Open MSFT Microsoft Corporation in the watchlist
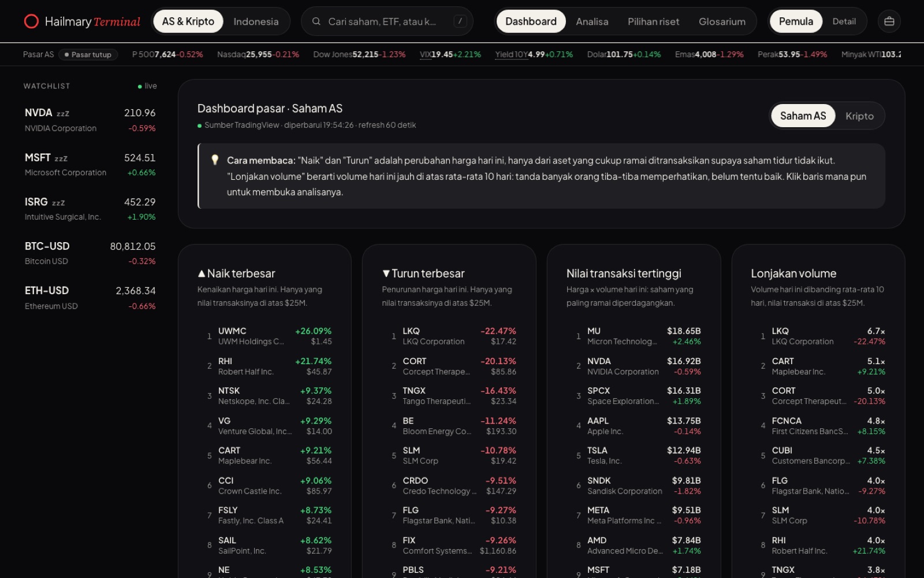Screen dimensions: 924x578 coord(90,165)
